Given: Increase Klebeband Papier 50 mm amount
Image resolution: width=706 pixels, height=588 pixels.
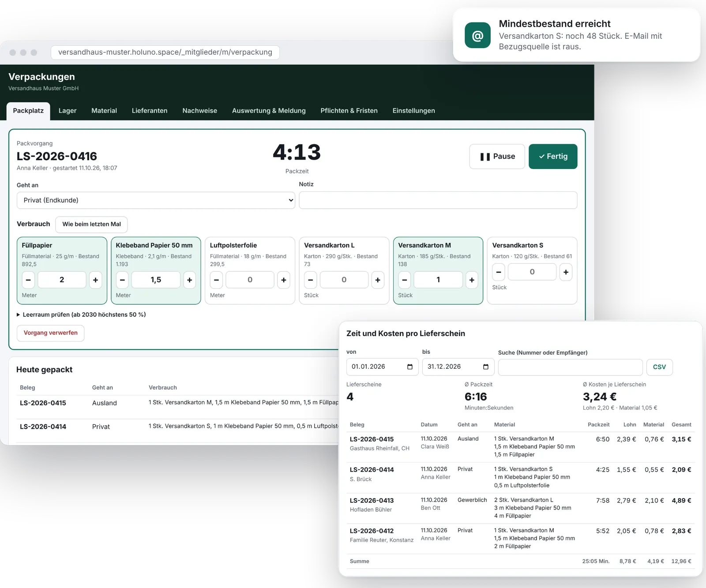Looking at the screenshot, I should point(190,280).
